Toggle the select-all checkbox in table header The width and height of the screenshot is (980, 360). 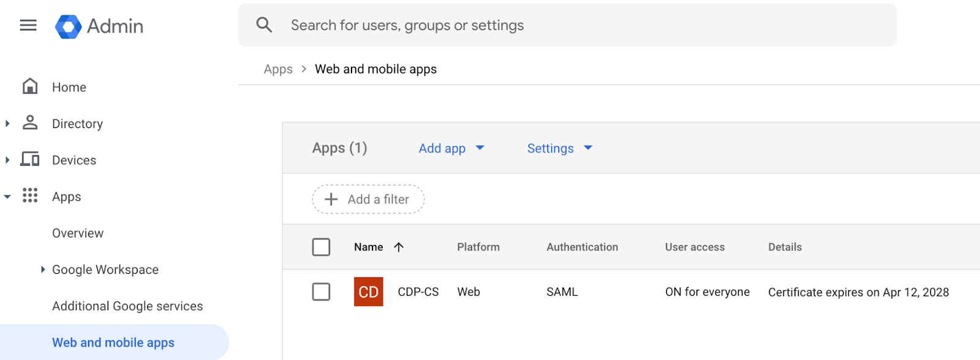pos(321,247)
